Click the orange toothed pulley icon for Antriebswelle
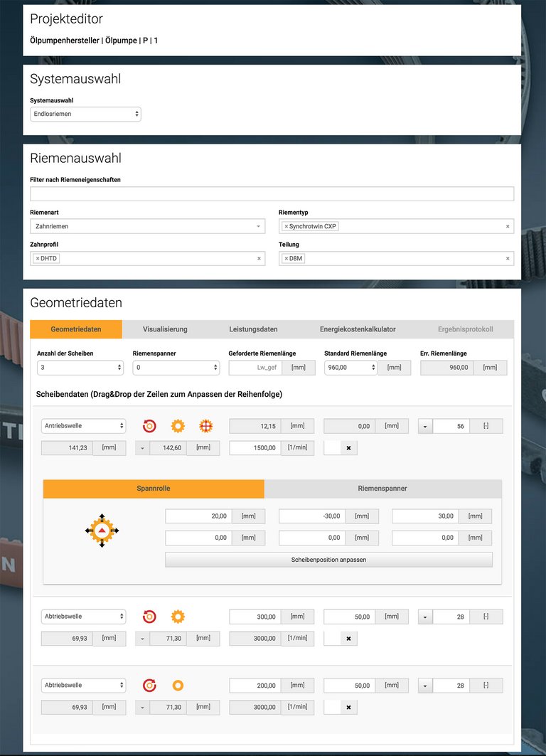 click(178, 426)
